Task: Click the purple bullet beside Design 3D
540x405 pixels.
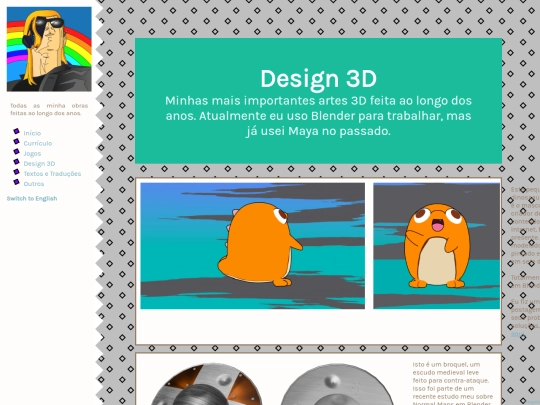Action: tap(16, 162)
